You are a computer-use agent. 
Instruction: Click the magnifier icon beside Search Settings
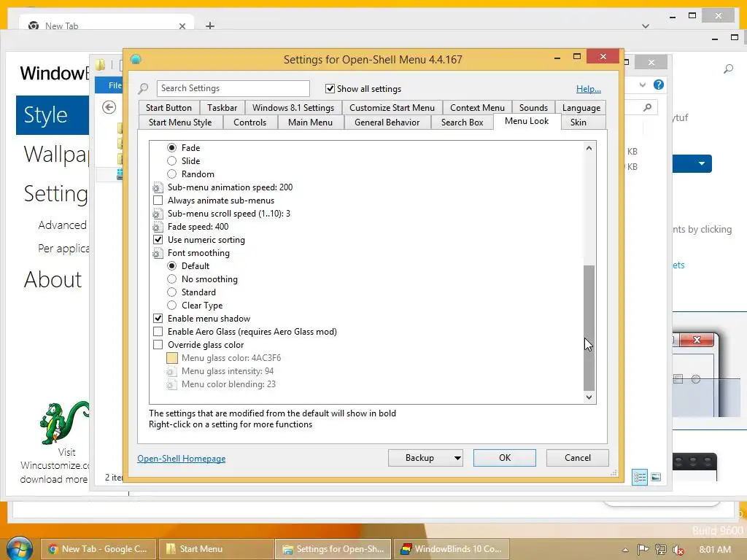[143, 88]
